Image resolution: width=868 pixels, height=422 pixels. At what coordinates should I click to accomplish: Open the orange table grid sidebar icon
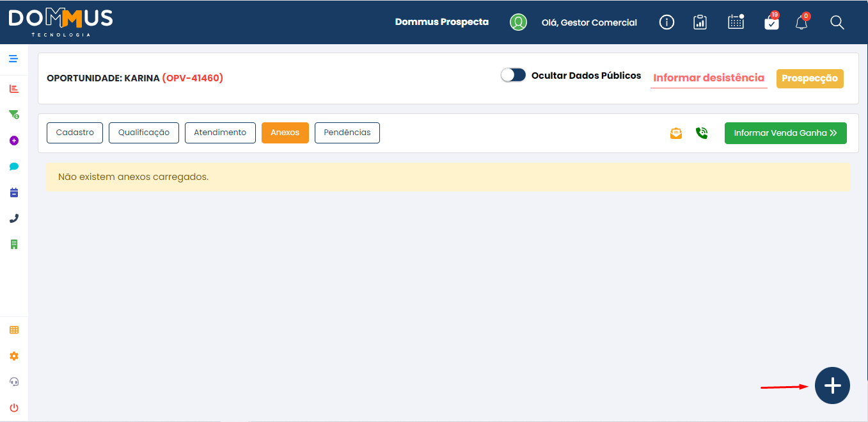[14, 330]
